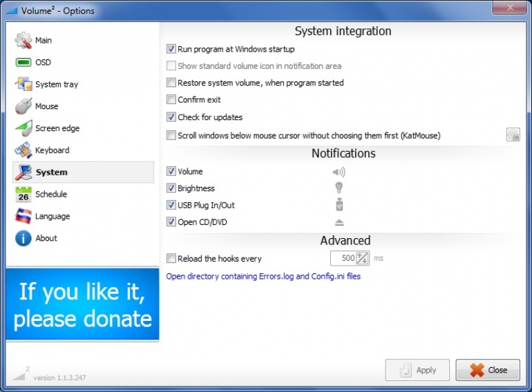Image resolution: width=532 pixels, height=392 pixels.
Task: Click the KatMouse settings icon button
Action: pos(513,135)
